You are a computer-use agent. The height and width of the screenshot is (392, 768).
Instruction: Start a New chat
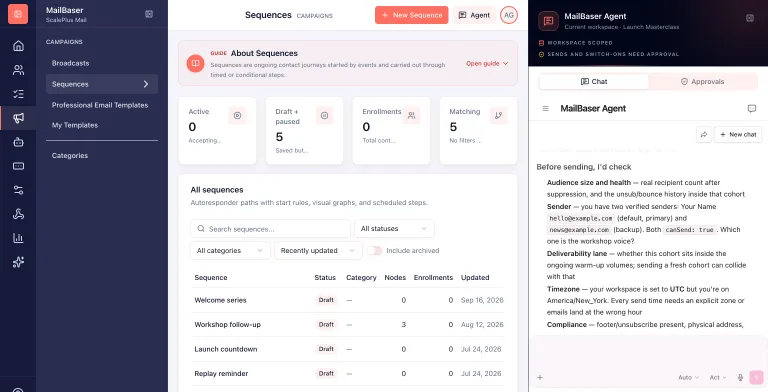[x=738, y=134]
